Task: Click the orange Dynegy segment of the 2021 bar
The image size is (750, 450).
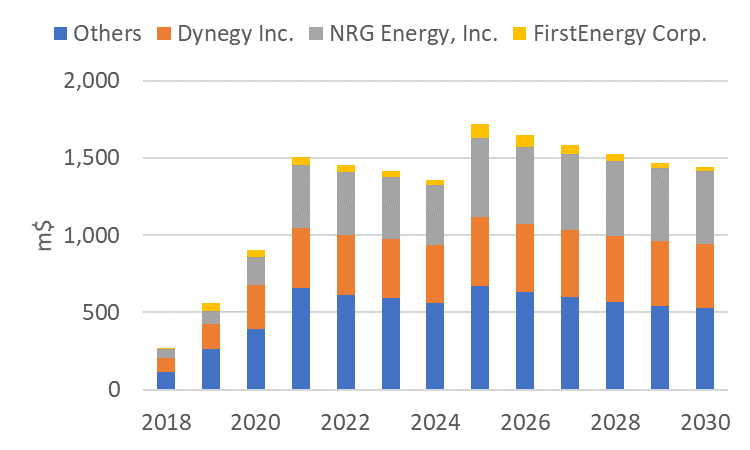Action: 300,257
